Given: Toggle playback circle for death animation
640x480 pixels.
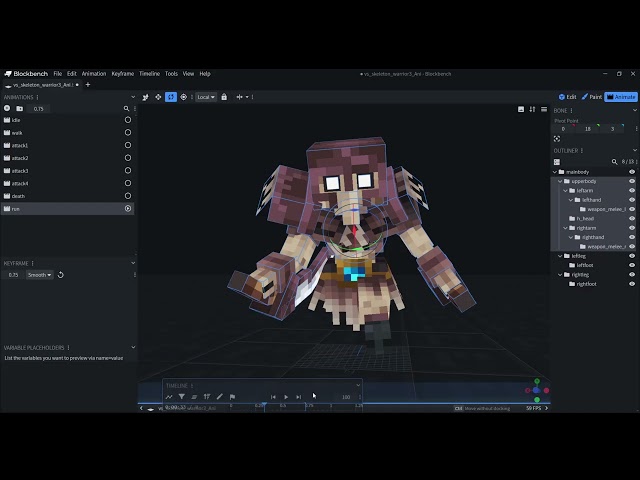Looking at the screenshot, I should [x=128, y=196].
